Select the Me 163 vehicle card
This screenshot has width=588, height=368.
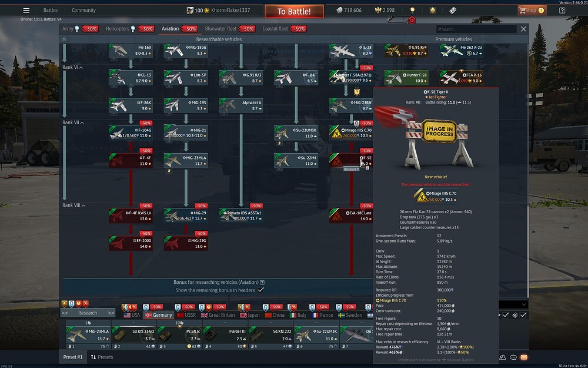click(131, 51)
